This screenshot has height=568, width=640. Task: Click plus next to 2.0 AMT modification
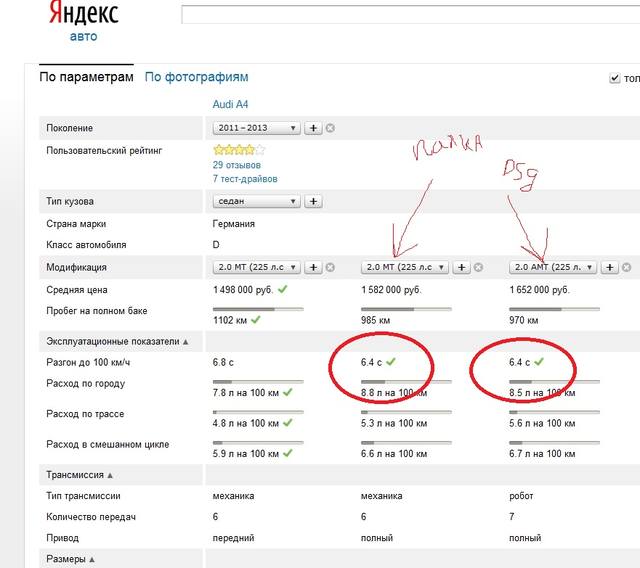[x=609, y=267]
